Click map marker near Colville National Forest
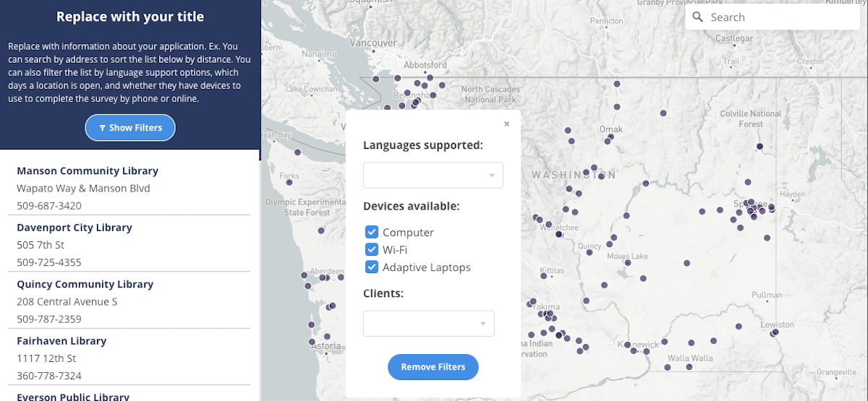Viewport: 868px width, 401px height. (759, 147)
